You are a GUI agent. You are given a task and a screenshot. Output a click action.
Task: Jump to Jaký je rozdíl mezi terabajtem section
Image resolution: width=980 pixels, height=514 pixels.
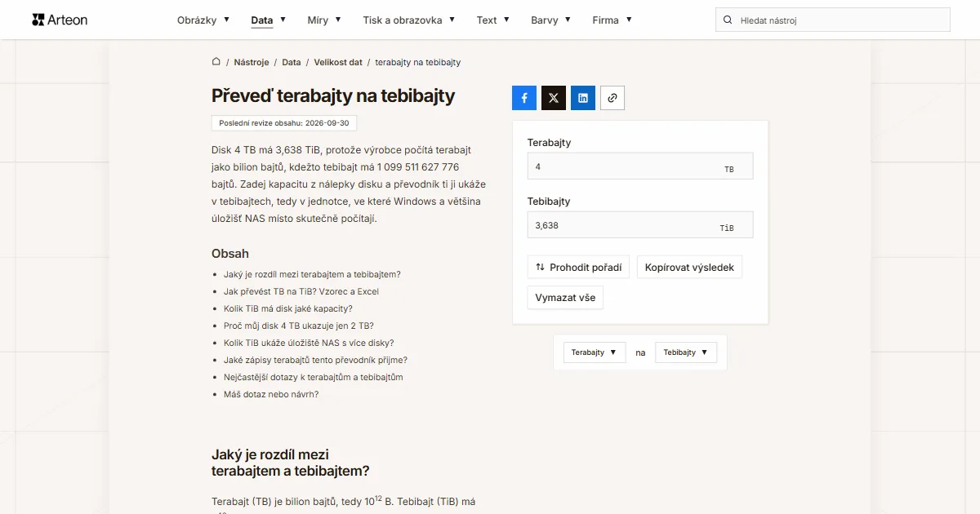coord(312,274)
